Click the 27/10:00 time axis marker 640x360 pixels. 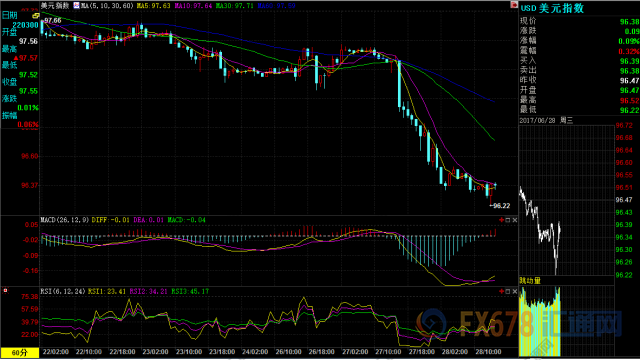pos(388,351)
